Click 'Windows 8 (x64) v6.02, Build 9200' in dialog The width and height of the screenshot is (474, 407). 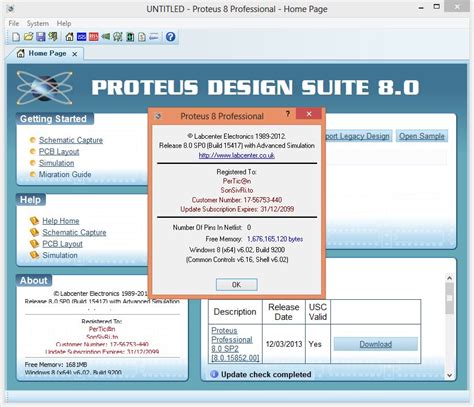coord(237,250)
